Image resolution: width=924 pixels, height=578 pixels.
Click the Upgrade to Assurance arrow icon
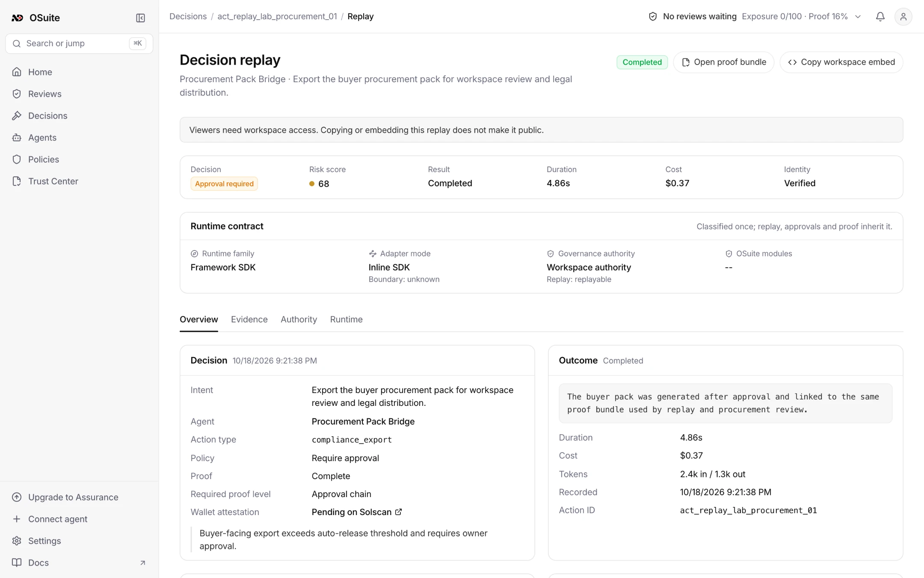pyautogui.click(x=17, y=497)
